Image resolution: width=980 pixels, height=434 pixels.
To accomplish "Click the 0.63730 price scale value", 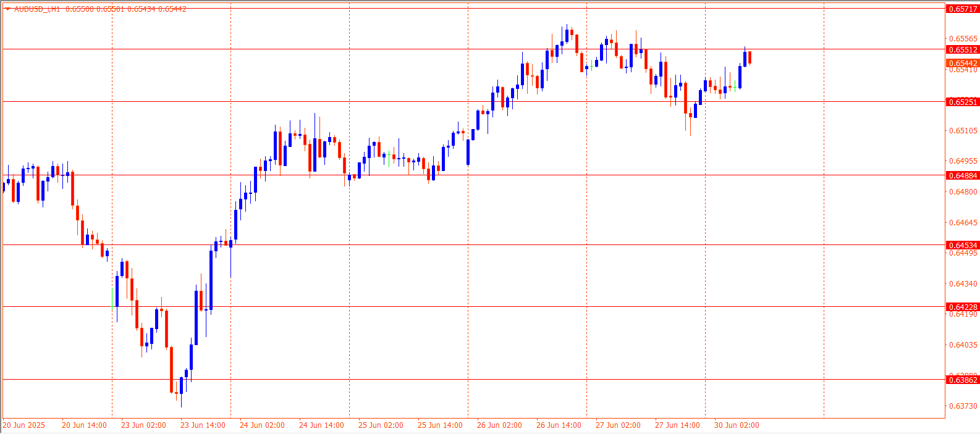I will (x=963, y=406).
